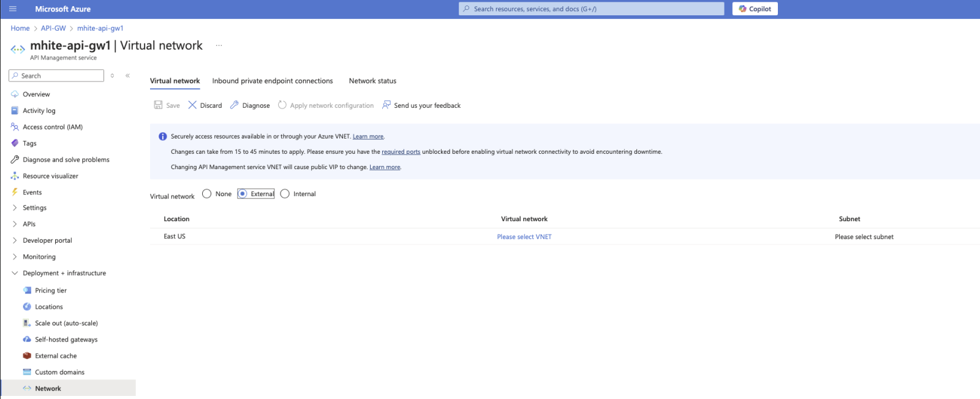Click the Copilot button
Viewport: 980px width, 399px height.
point(755,9)
